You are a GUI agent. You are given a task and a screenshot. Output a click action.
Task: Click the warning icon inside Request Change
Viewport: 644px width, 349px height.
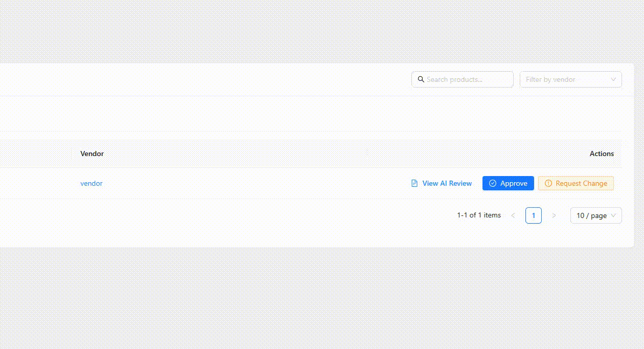[x=548, y=183]
